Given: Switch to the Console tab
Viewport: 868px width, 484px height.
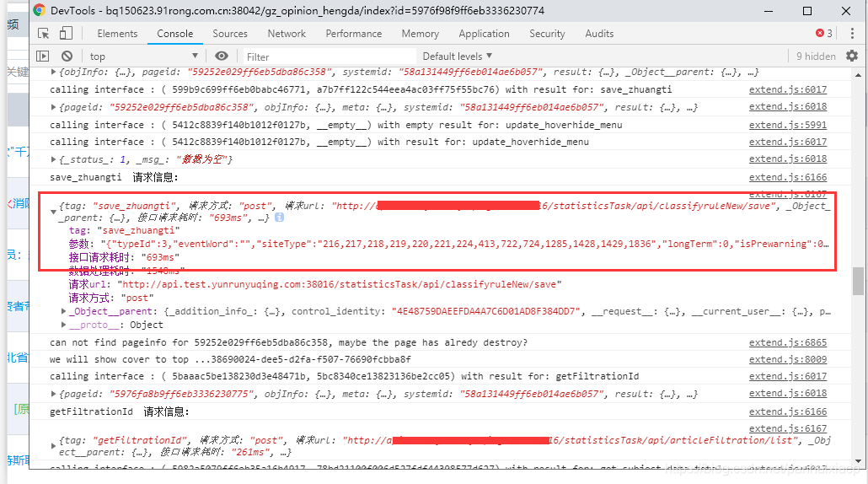Looking at the screenshot, I should point(175,34).
